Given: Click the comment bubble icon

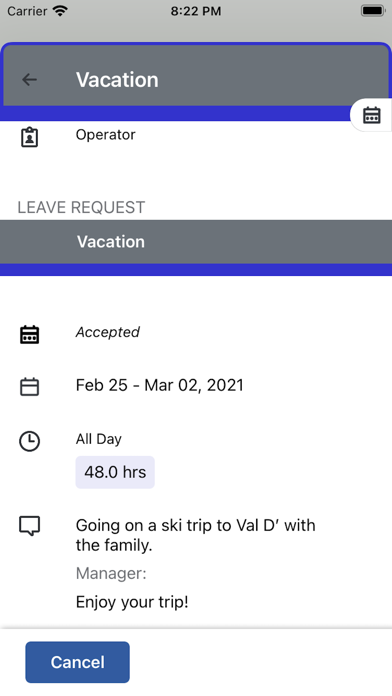Looking at the screenshot, I should coord(29,526).
